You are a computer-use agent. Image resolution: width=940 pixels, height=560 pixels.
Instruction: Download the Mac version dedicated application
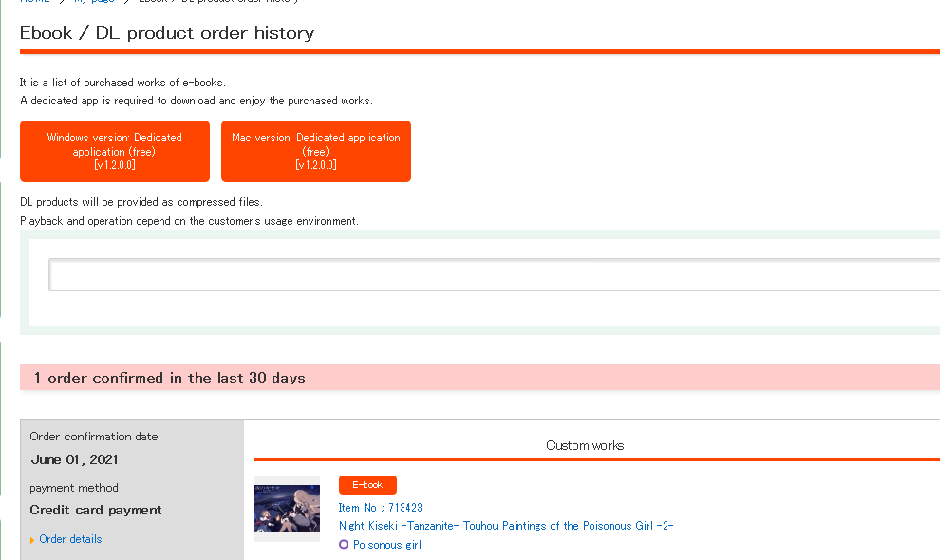[x=316, y=151]
